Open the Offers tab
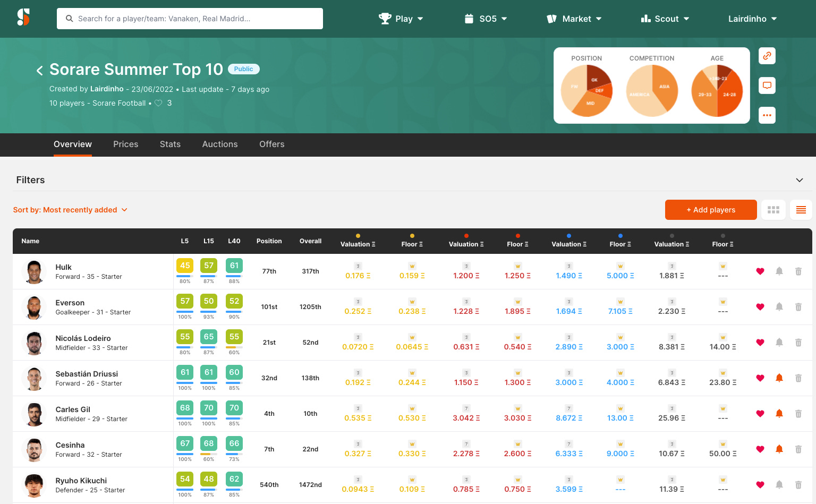Image resolution: width=816 pixels, height=504 pixels. coord(272,144)
